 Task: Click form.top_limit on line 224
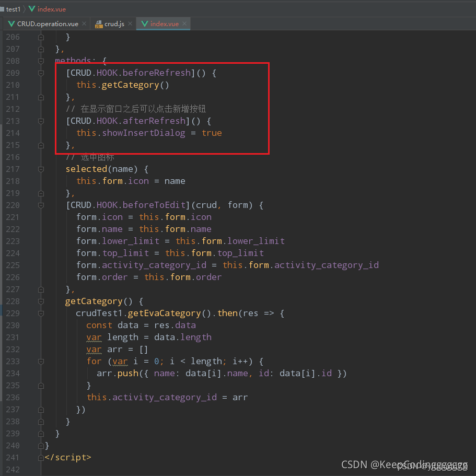[113, 253]
